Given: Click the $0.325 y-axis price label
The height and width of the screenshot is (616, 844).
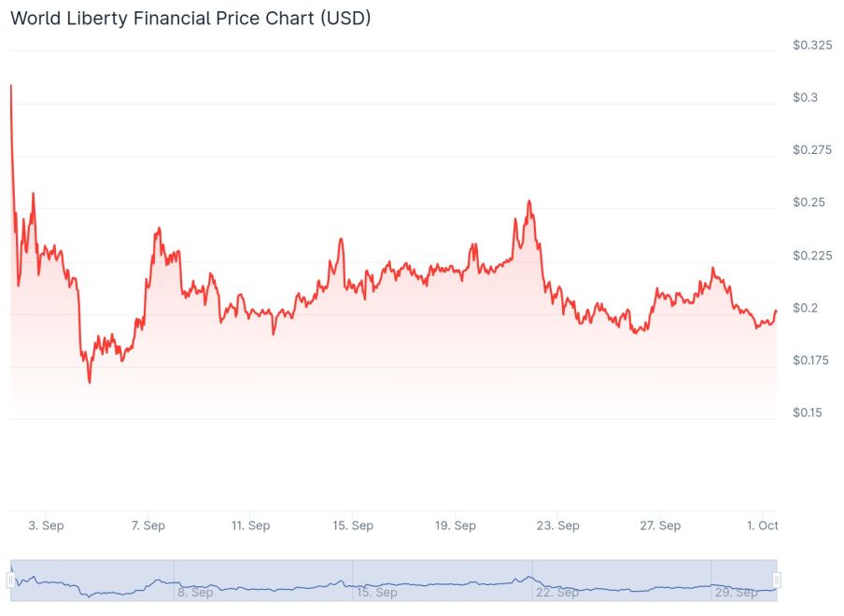Looking at the screenshot, I should click(812, 45).
